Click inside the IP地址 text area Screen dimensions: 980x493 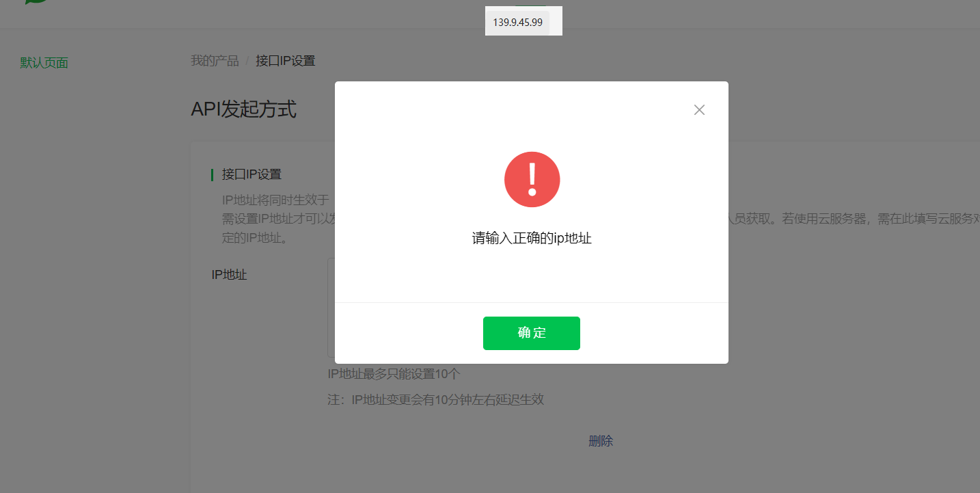(x=331, y=308)
